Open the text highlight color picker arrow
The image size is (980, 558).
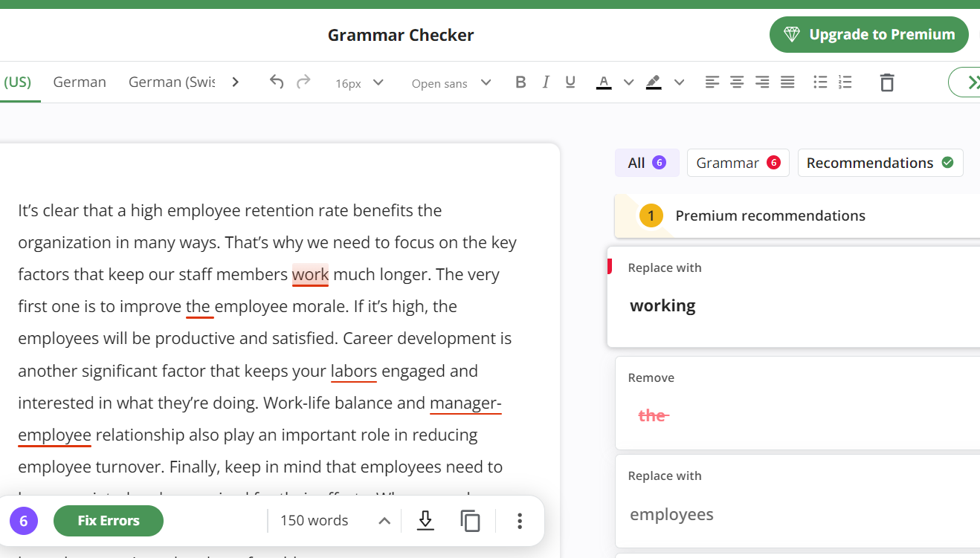point(679,82)
